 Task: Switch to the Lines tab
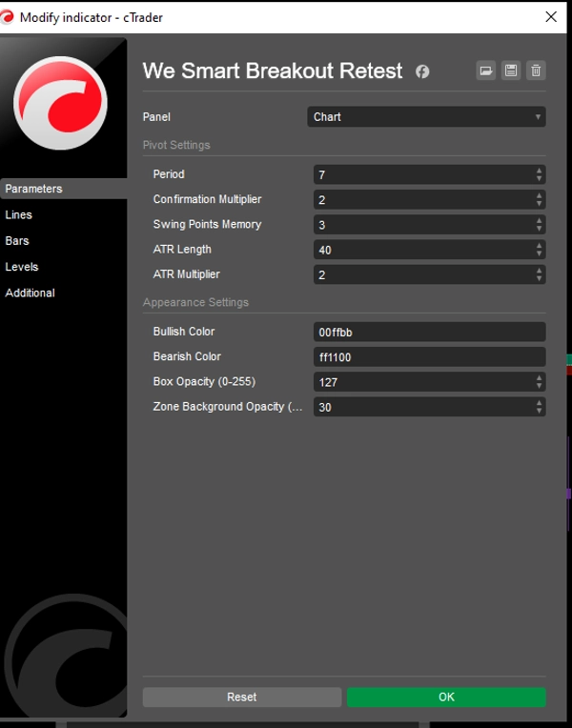click(19, 215)
